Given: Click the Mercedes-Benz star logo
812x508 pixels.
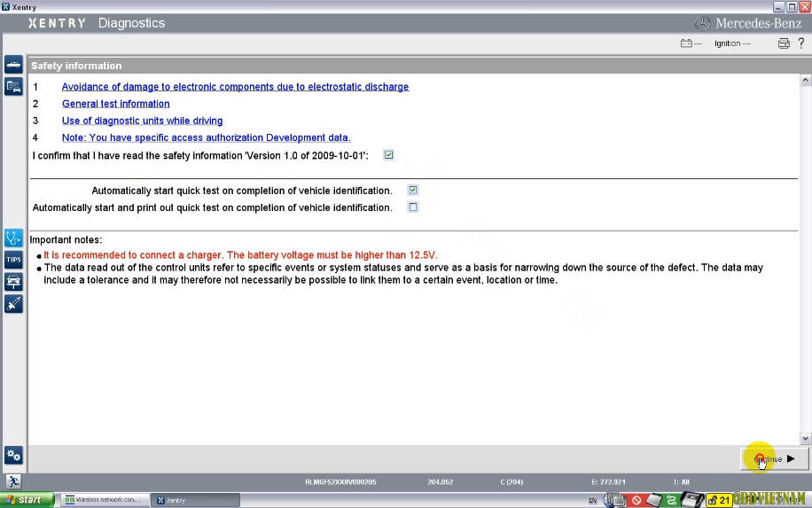Looking at the screenshot, I should click(702, 23).
